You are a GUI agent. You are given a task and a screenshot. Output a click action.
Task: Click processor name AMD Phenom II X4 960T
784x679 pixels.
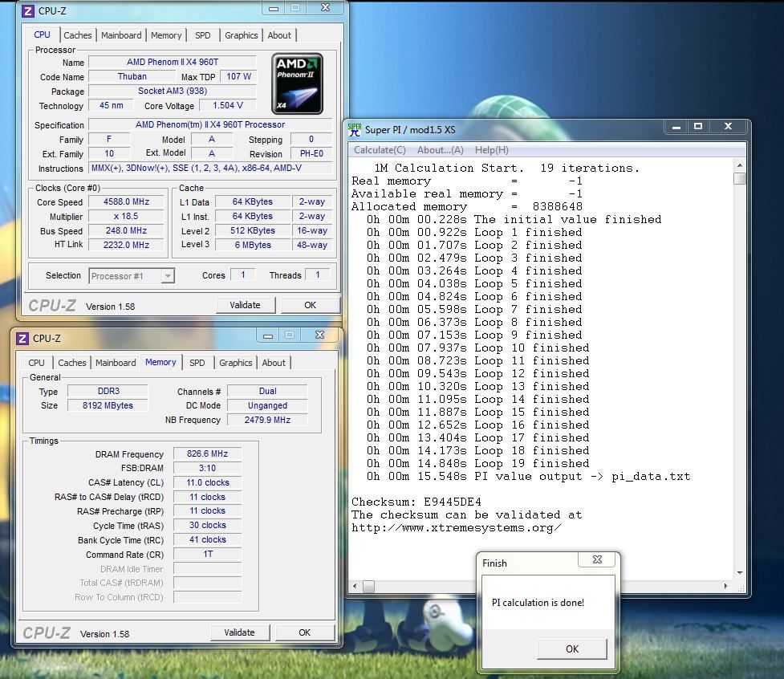173,62
